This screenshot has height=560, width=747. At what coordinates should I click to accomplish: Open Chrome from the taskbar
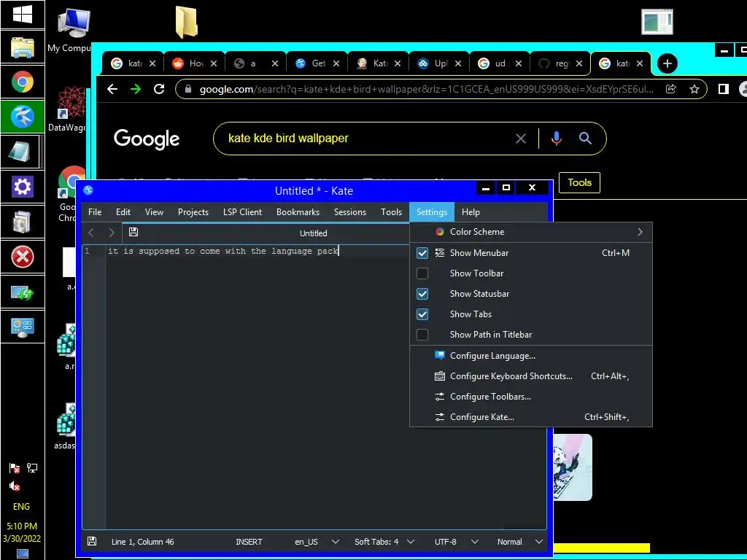tap(23, 82)
